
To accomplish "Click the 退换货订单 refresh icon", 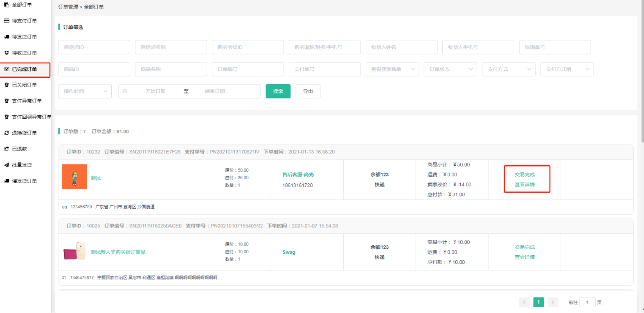I will (7, 133).
